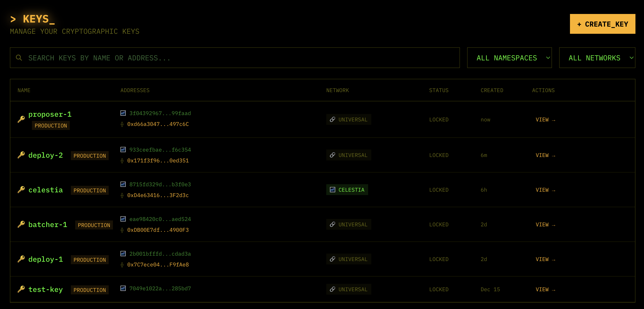Screen dimensions: 644x309
Task: Click the key icon beside proposer-1
Action: click(21, 119)
